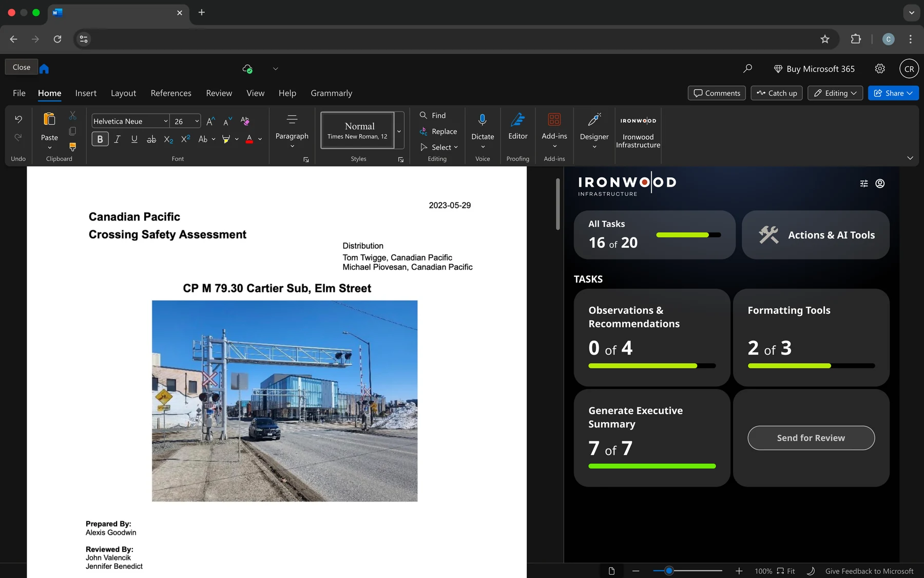The height and width of the screenshot is (578, 924).
Task: Switch to the Layout tab
Action: pyautogui.click(x=123, y=93)
